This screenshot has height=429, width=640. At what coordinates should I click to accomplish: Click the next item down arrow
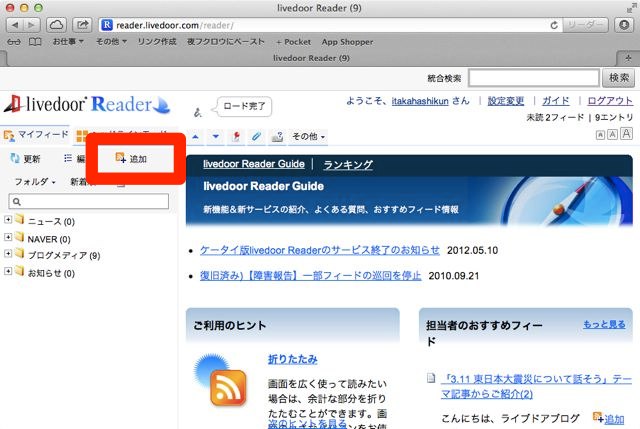pyautogui.click(x=216, y=137)
